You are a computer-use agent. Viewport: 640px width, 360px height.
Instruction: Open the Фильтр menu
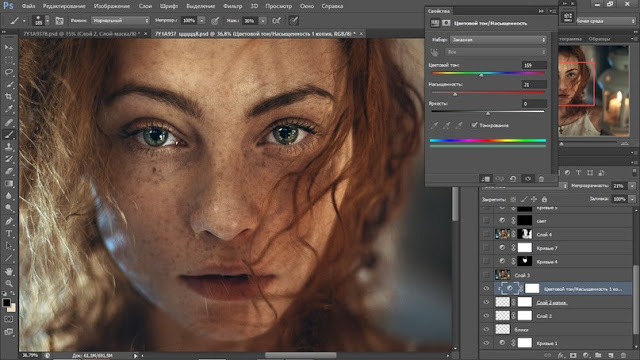pos(233,6)
